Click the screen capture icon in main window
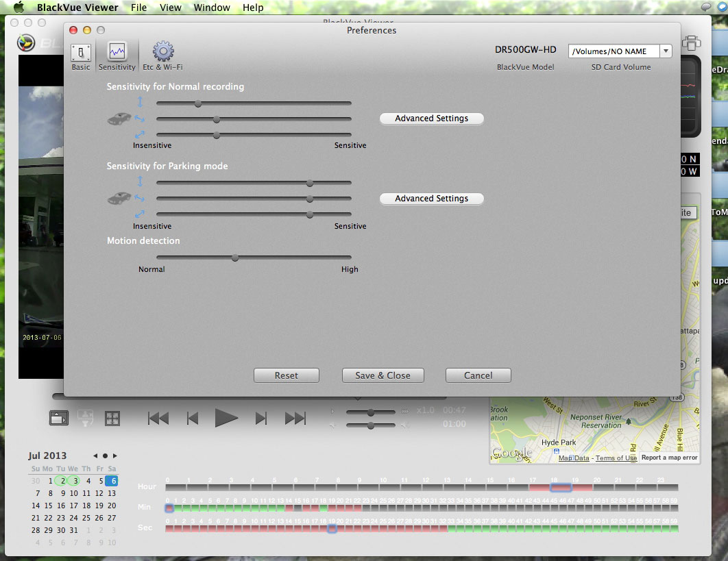728x561 pixels. pyautogui.click(x=59, y=418)
